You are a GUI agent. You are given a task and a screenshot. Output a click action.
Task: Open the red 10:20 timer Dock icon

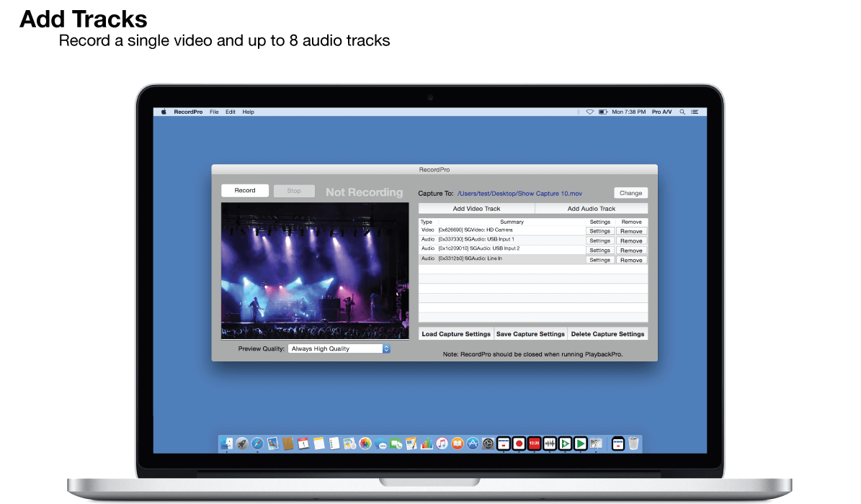pyautogui.click(x=535, y=443)
